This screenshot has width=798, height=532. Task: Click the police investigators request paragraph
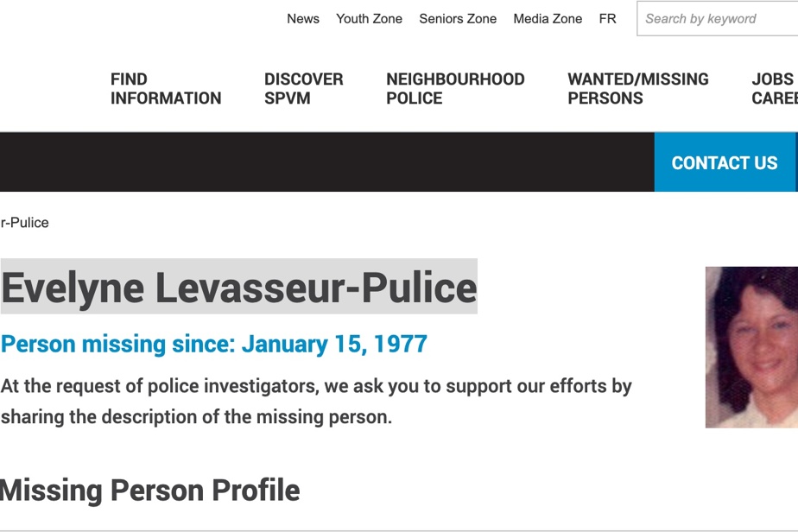(315, 402)
